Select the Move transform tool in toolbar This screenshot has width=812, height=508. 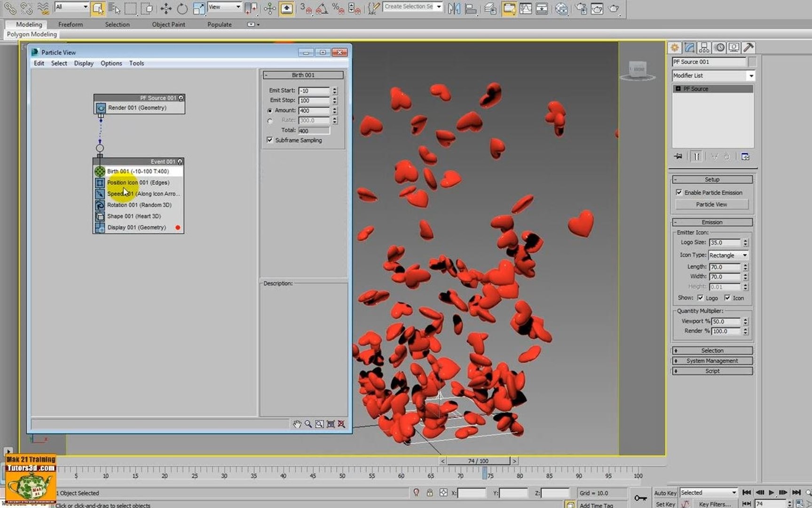click(x=166, y=8)
